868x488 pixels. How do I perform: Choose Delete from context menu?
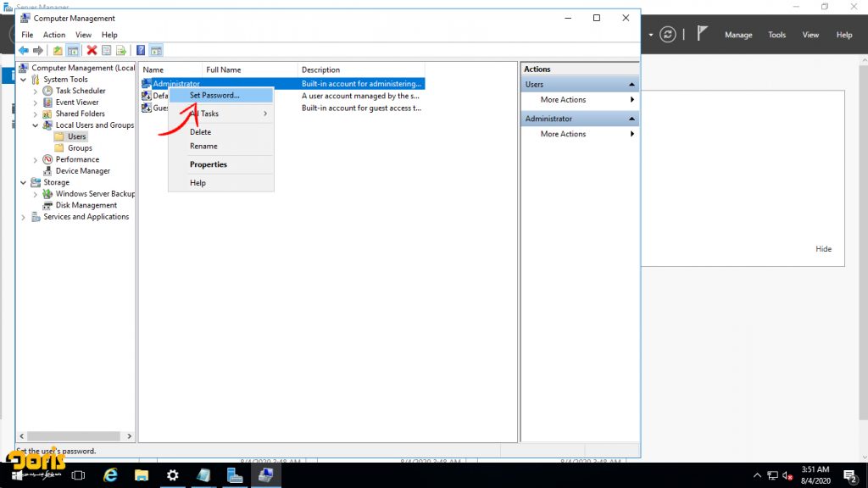pos(221,131)
